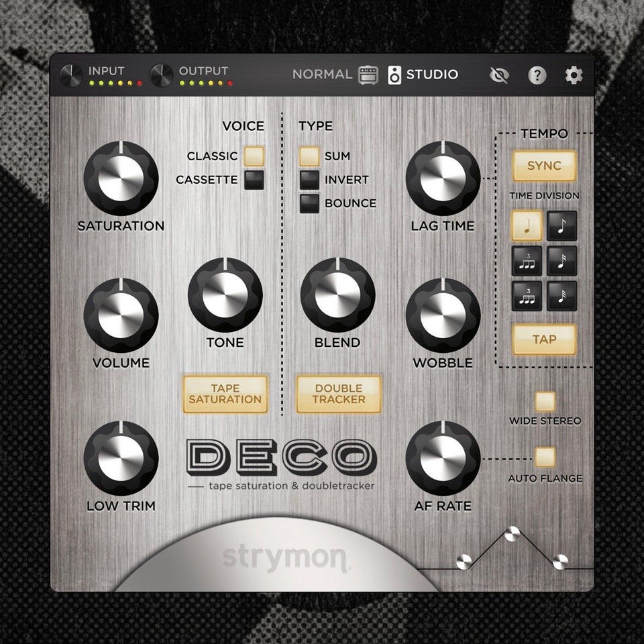The width and height of the screenshot is (644, 644).
Task: Select the CASSETTE voice
Action: [x=254, y=180]
